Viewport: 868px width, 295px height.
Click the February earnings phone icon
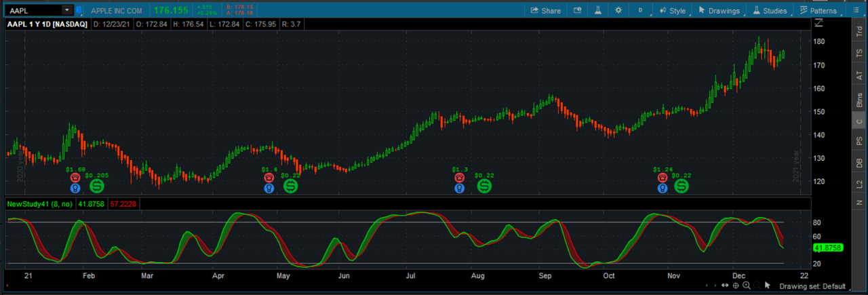75,178
